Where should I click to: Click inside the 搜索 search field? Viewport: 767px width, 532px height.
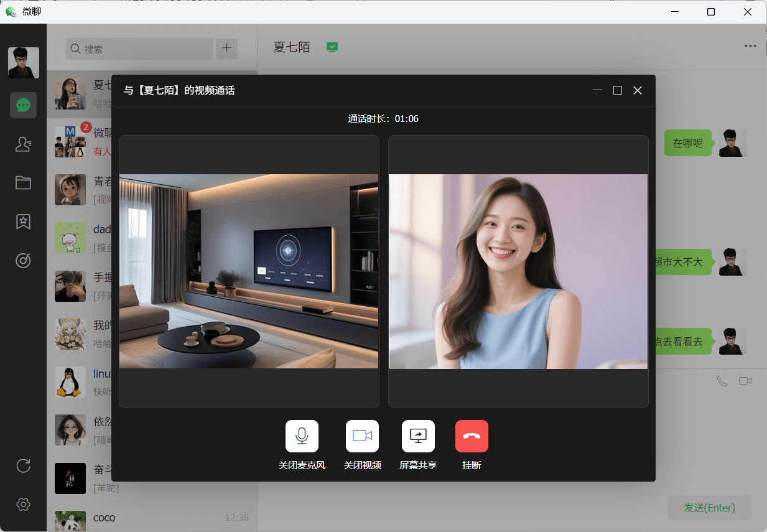138,49
